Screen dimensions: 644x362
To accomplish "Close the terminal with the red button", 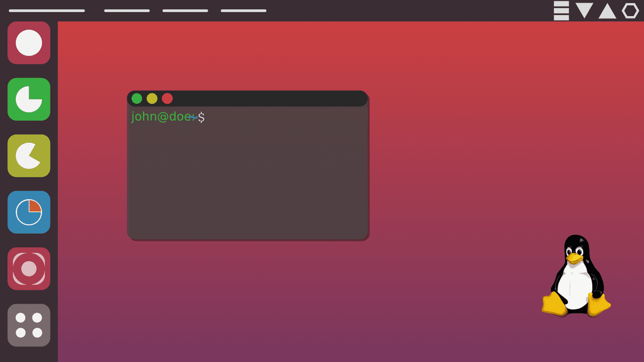I will (167, 98).
